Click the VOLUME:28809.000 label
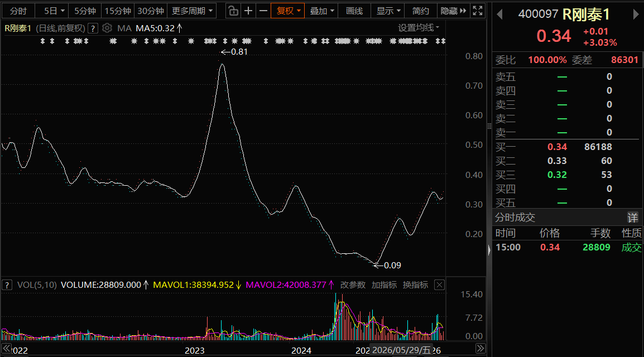The image size is (644, 357). click(x=100, y=285)
